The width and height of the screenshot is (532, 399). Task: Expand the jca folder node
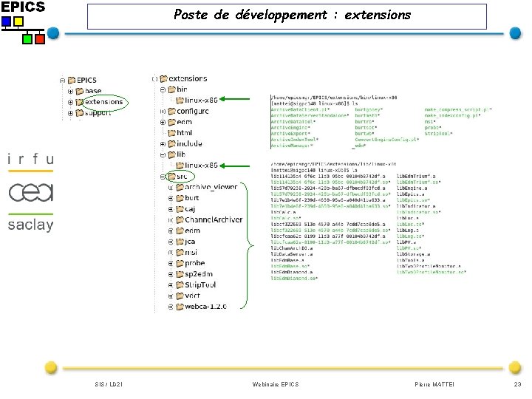tap(171, 242)
